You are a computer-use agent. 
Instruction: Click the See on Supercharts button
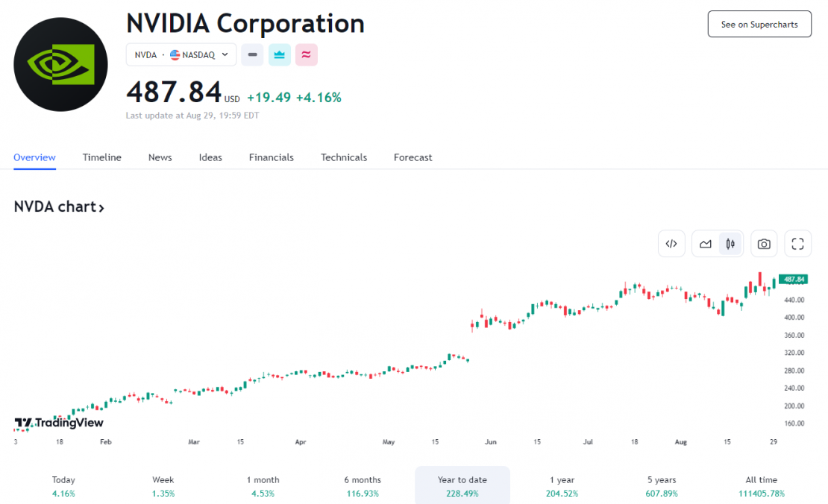[759, 24]
